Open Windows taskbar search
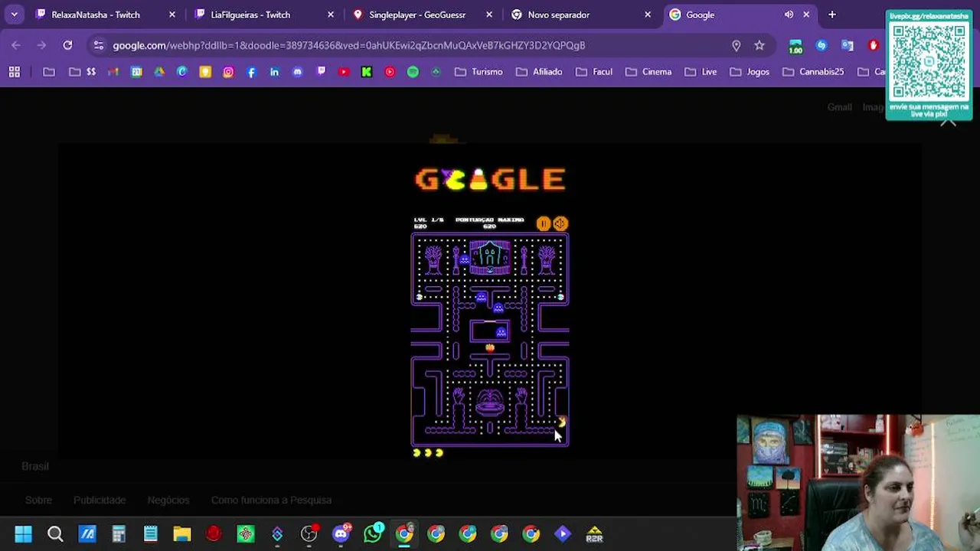This screenshot has width=980, height=551. coord(55,534)
